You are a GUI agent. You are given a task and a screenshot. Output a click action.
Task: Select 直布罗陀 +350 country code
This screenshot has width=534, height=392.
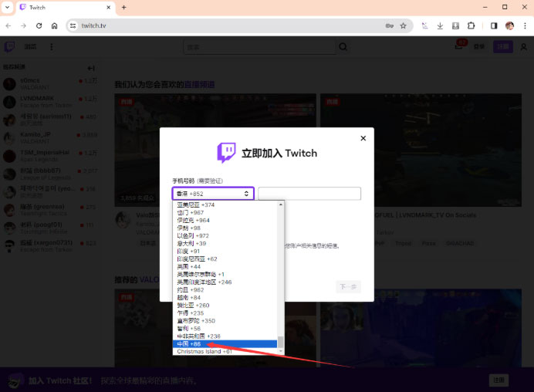225,321
